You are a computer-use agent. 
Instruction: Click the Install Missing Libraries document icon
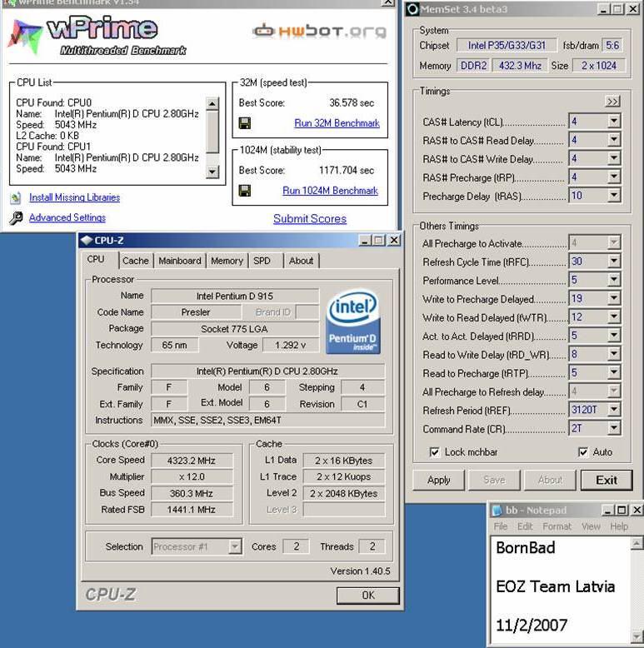(x=16, y=198)
